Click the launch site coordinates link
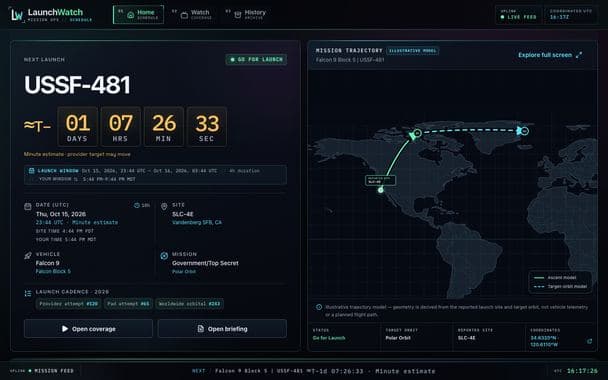 [x=544, y=341]
